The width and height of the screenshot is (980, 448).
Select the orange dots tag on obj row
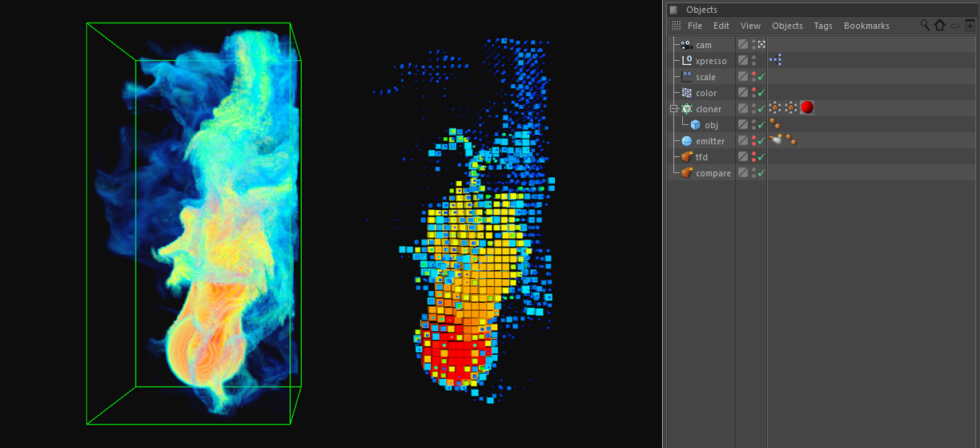[774, 124]
